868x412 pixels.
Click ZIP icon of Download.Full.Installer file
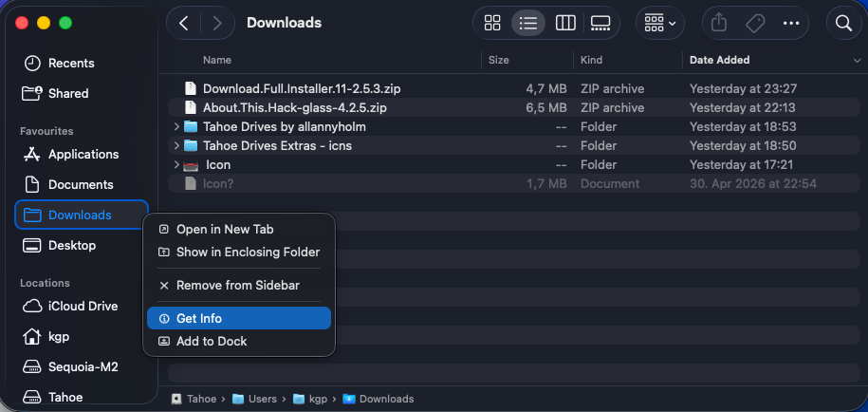pos(191,88)
